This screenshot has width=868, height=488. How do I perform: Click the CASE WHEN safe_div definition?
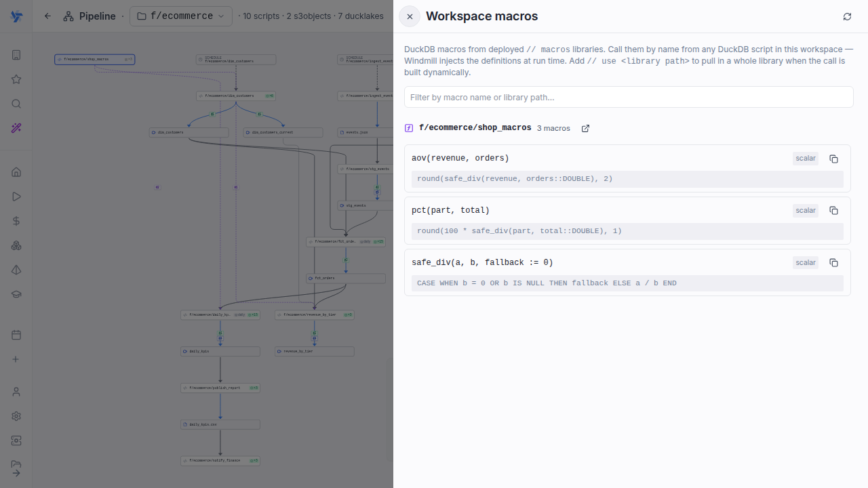tap(627, 283)
